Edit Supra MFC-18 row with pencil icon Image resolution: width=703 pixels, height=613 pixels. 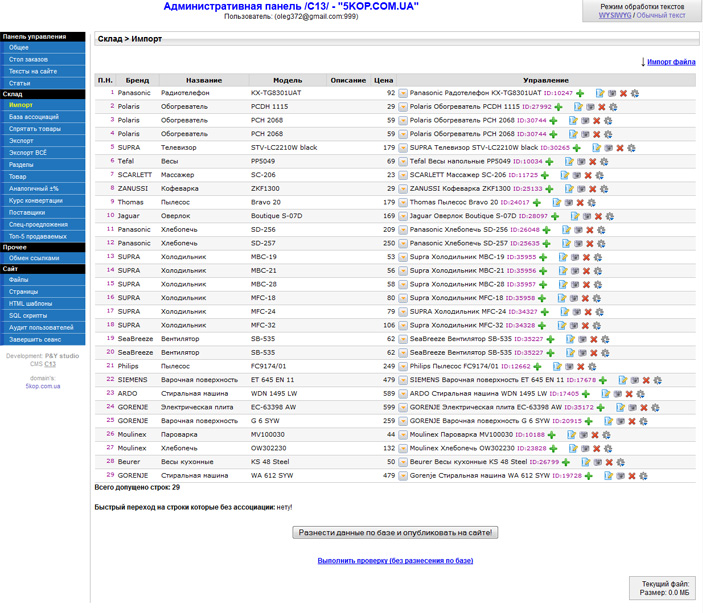[x=562, y=298]
